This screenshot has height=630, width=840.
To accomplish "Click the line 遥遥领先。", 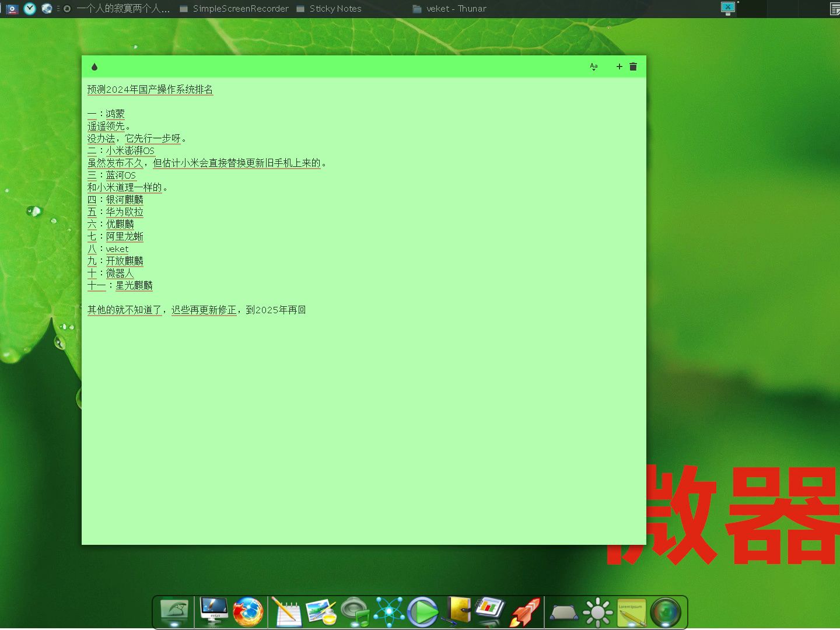I will pyautogui.click(x=109, y=126).
